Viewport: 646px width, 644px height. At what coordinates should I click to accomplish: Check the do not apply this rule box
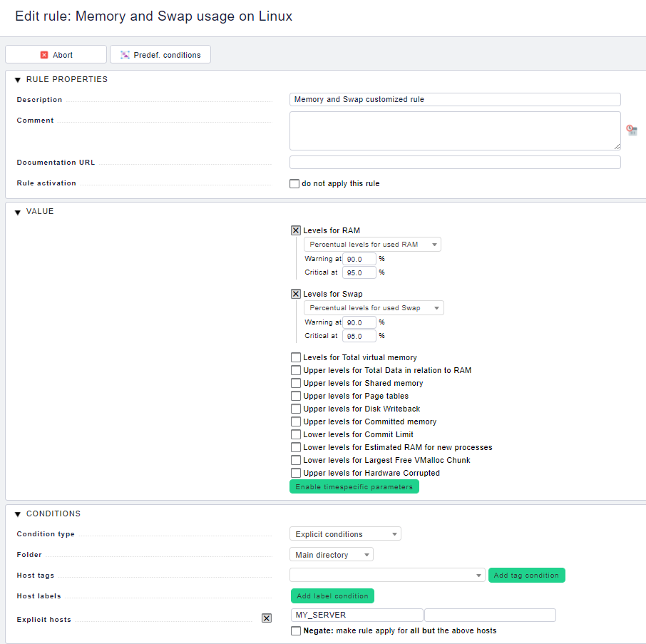pyautogui.click(x=294, y=183)
